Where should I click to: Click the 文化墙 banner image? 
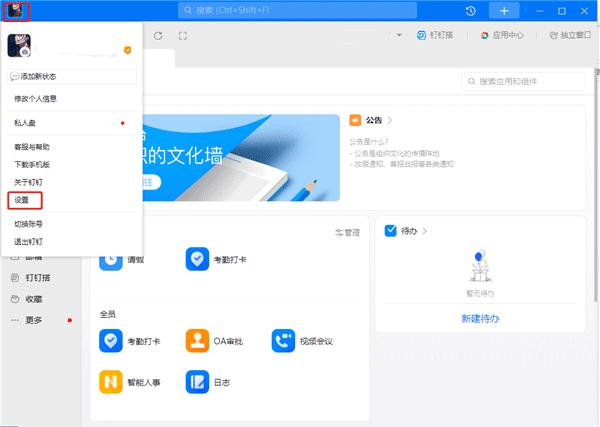point(241,158)
